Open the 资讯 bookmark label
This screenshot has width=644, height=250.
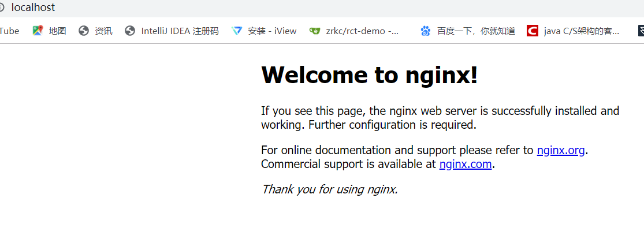(x=103, y=31)
